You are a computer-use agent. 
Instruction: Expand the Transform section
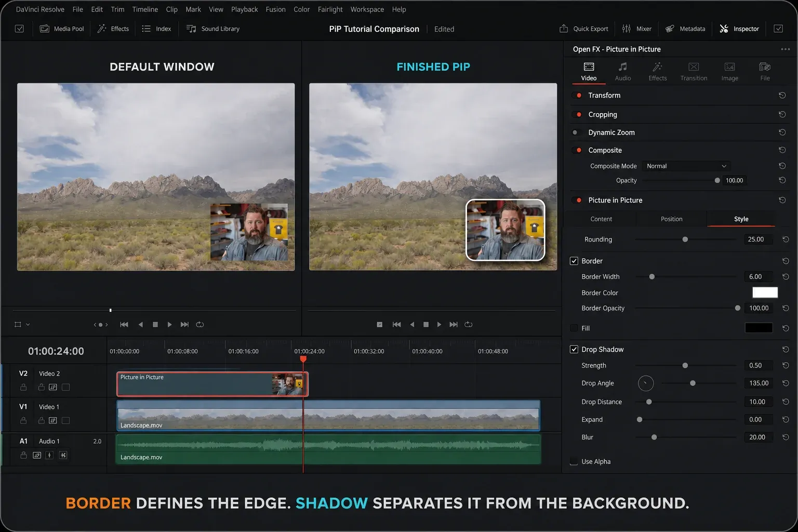click(x=604, y=96)
